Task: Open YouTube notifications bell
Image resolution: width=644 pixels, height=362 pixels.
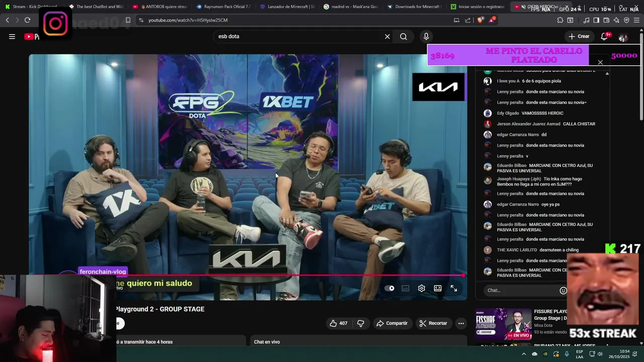Action: tap(605, 36)
